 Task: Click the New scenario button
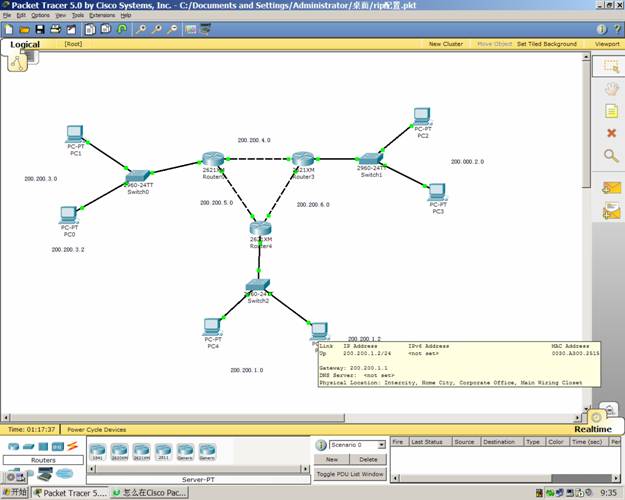click(331, 459)
